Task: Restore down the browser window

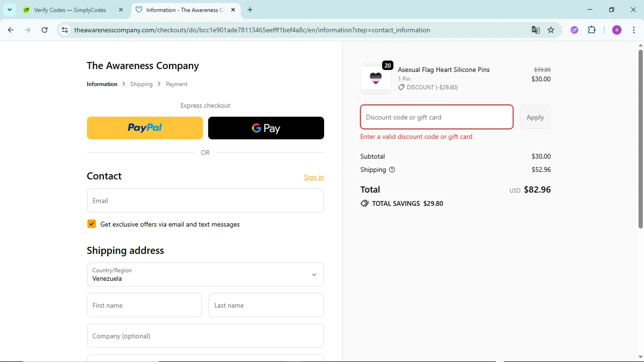Action: tap(611, 9)
